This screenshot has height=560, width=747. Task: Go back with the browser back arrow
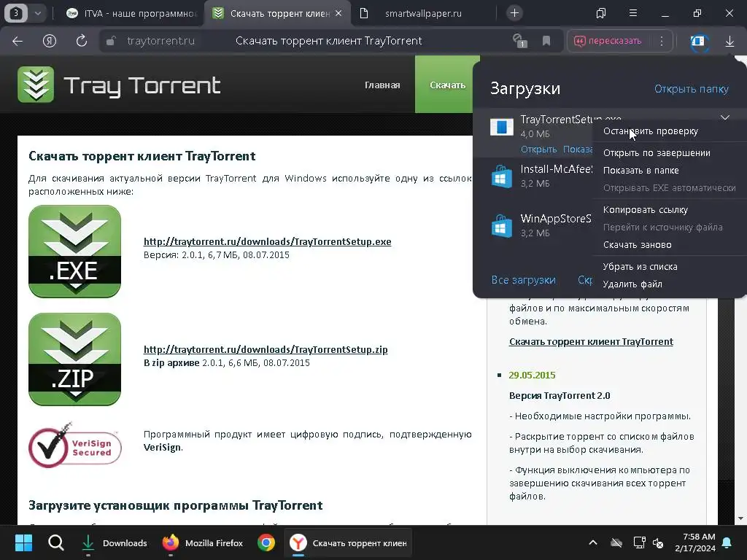(18, 41)
